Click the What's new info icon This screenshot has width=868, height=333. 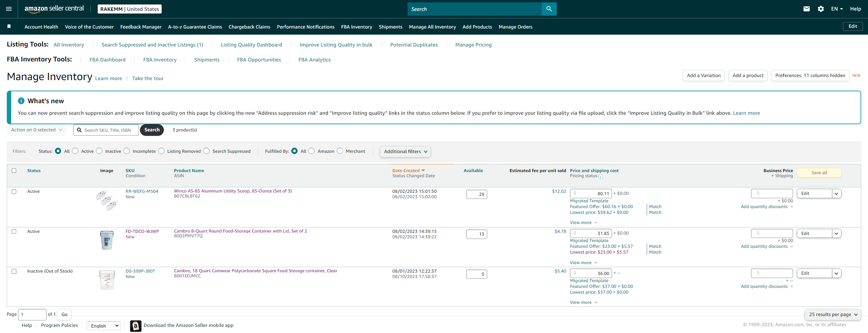21,101
